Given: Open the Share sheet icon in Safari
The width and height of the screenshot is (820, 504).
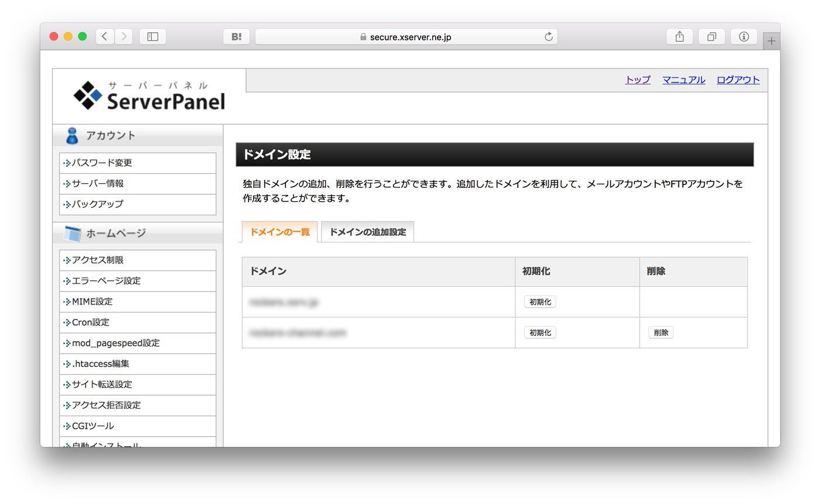Looking at the screenshot, I should coord(679,36).
